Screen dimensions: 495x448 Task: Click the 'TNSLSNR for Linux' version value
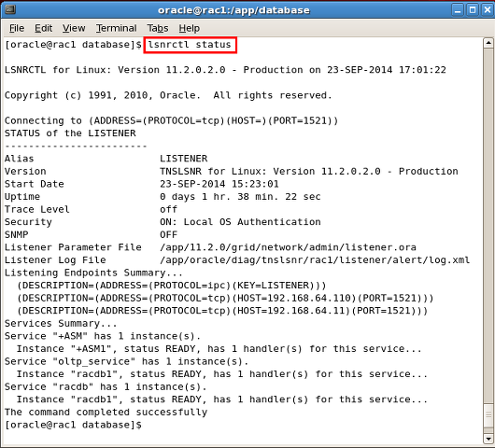coord(309,171)
